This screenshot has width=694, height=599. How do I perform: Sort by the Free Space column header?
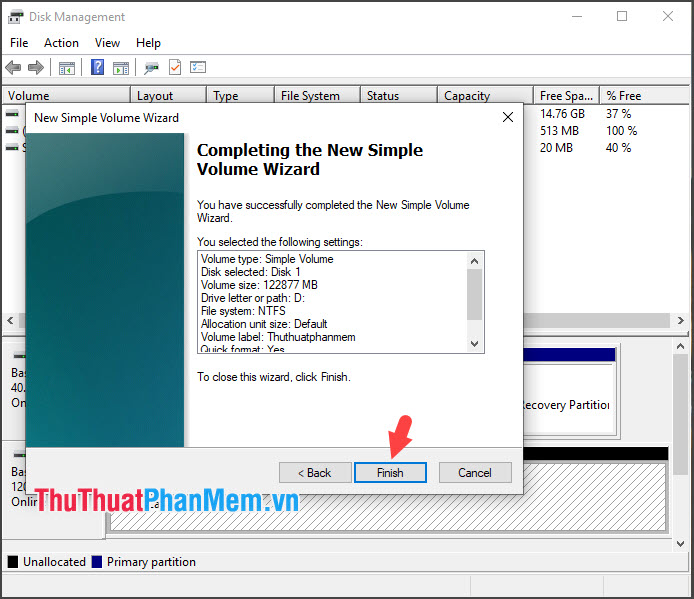click(x=567, y=96)
